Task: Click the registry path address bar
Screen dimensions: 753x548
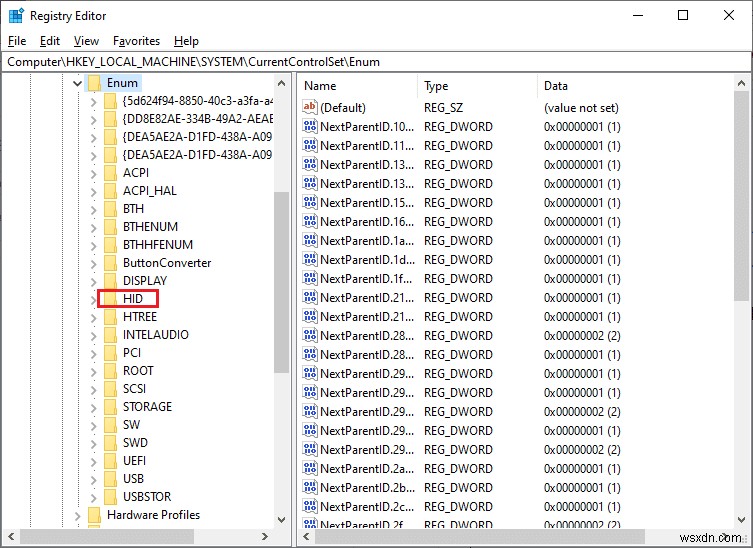Action: (376, 62)
